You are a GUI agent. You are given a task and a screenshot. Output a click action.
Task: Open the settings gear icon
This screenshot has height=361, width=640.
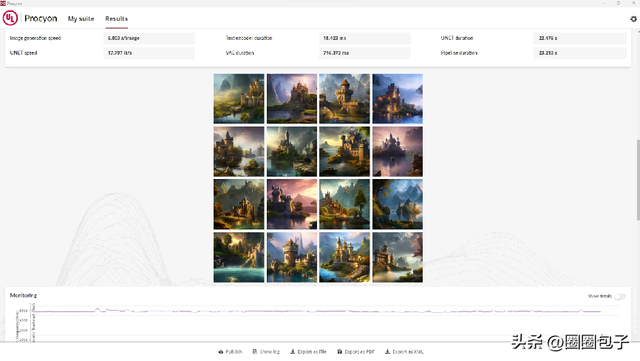coord(633,19)
